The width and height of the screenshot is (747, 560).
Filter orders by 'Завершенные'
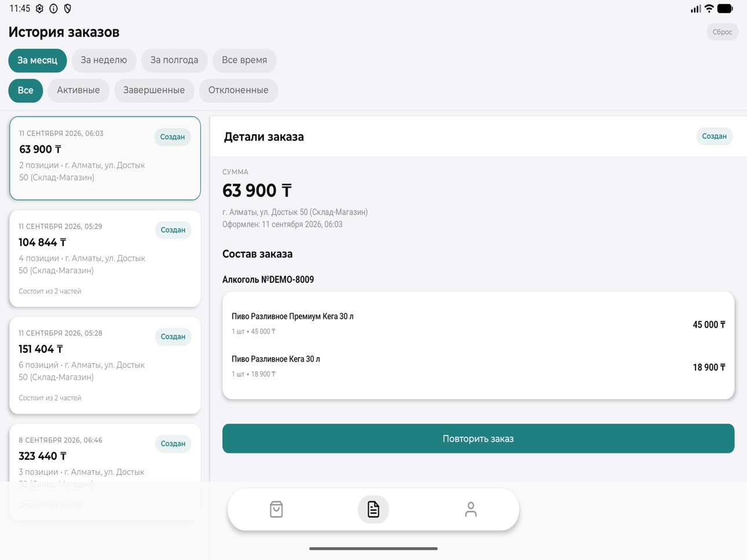pyautogui.click(x=154, y=90)
